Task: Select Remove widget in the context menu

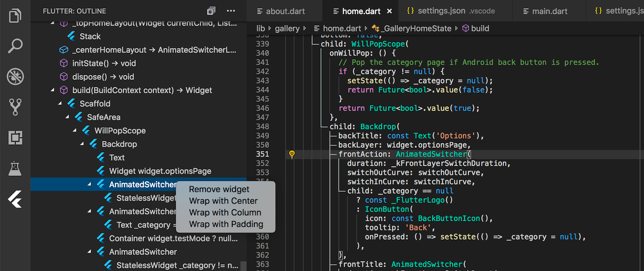Action: pos(219,189)
